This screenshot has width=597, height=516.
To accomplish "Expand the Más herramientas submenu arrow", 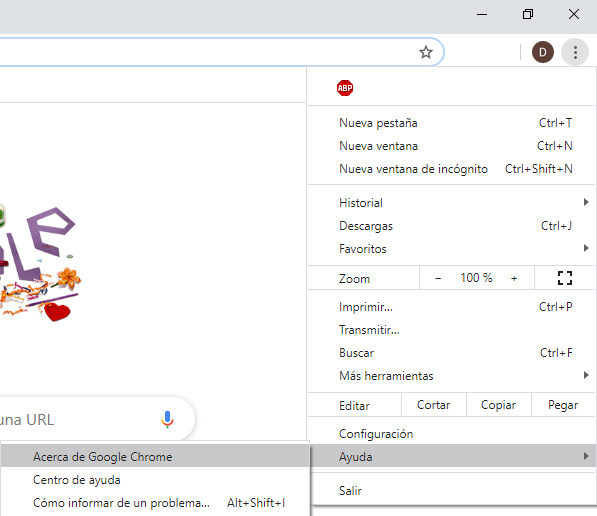I will point(586,375).
